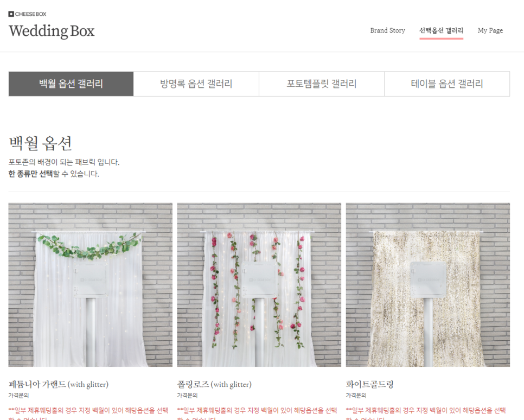The height and width of the screenshot is (420, 524).
Task: Open My Page link
Action: click(490, 30)
